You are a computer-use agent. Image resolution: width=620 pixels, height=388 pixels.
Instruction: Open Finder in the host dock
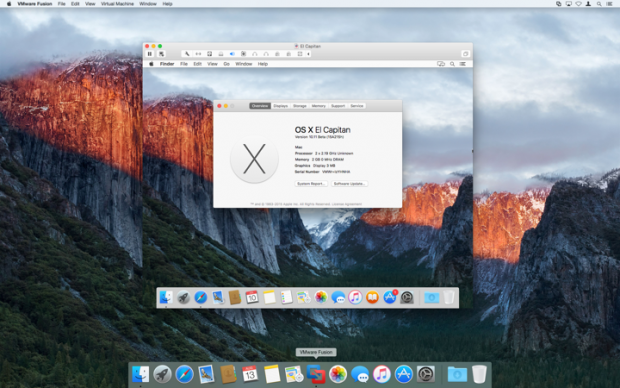[x=140, y=374]
